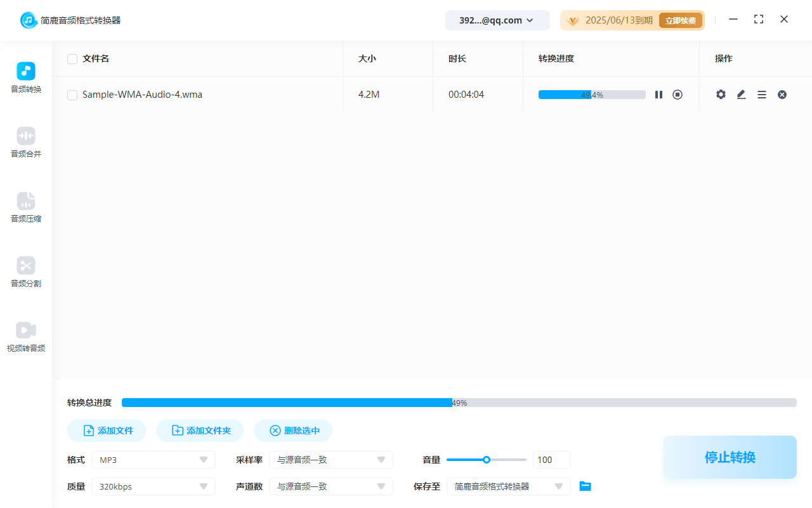Open the 音频合并 tool
812x508 pixels.
point(25,142)
